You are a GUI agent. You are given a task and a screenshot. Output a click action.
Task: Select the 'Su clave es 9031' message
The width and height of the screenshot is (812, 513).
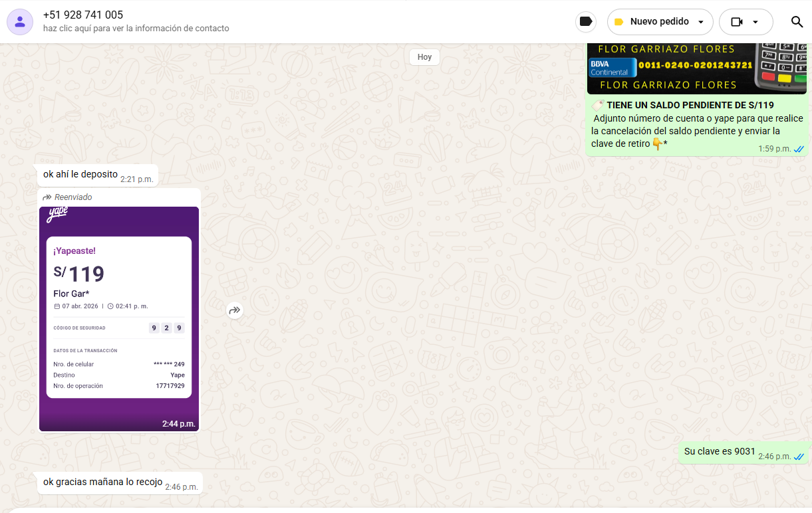720,452
